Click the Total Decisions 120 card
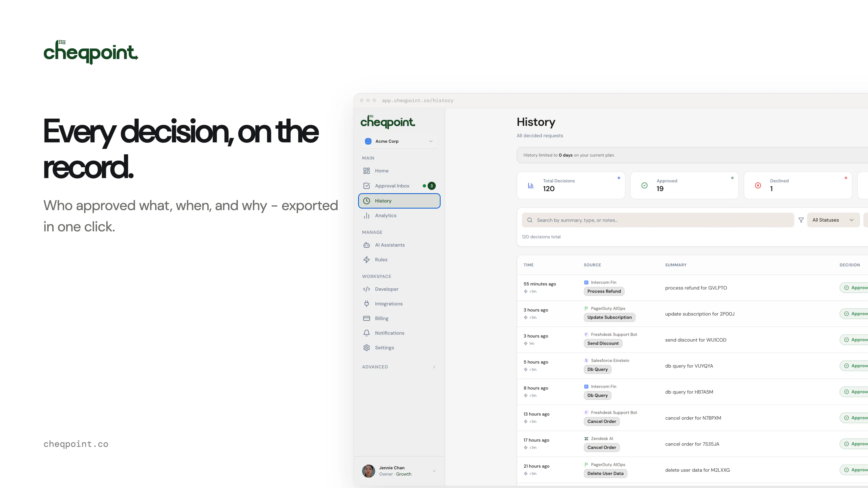The width and height of the screenshot is (868, 488). (571, 185)
